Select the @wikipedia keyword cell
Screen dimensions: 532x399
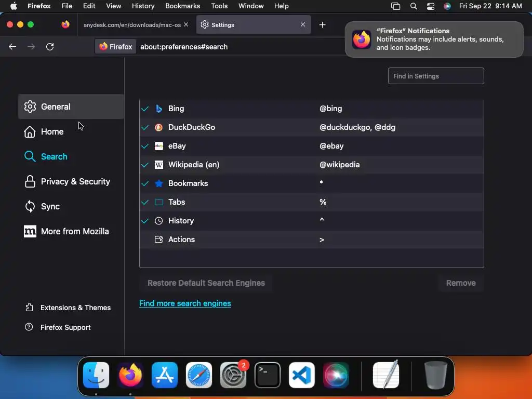[x=340, y=165]
